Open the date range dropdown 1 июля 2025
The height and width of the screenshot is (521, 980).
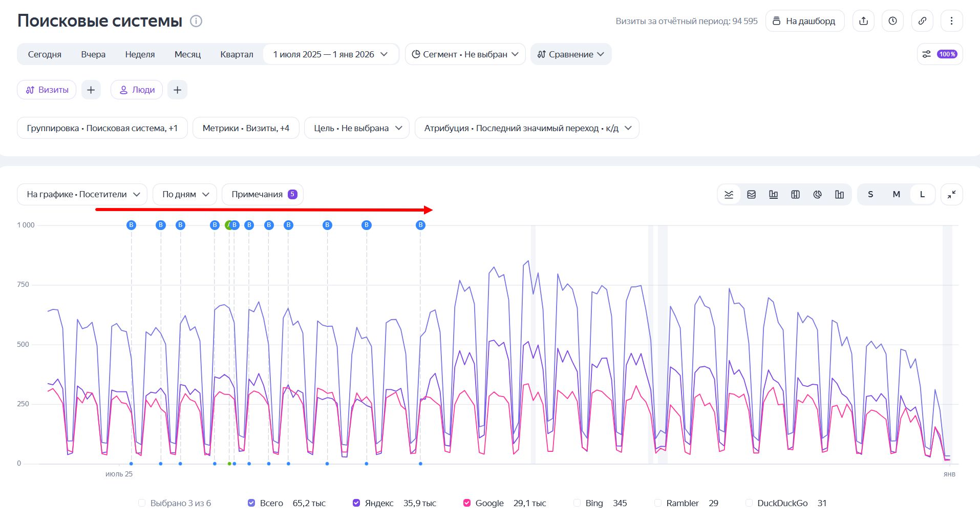331,54
